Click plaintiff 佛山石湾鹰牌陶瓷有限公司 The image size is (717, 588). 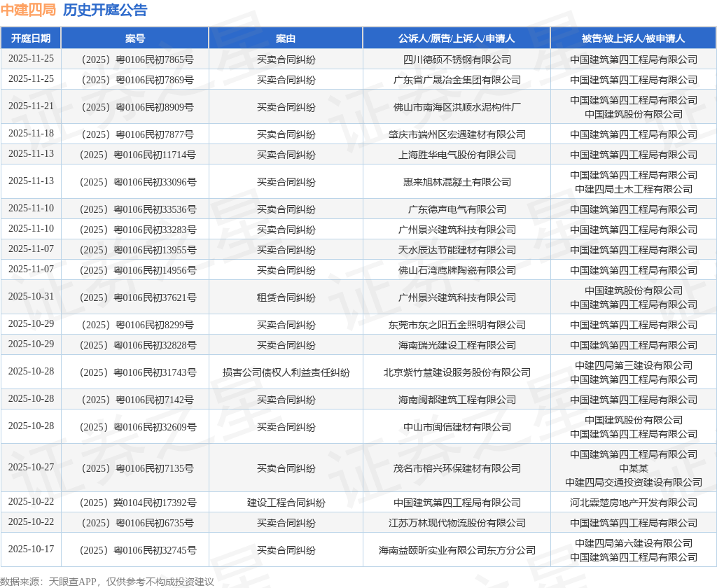point(457,270)
